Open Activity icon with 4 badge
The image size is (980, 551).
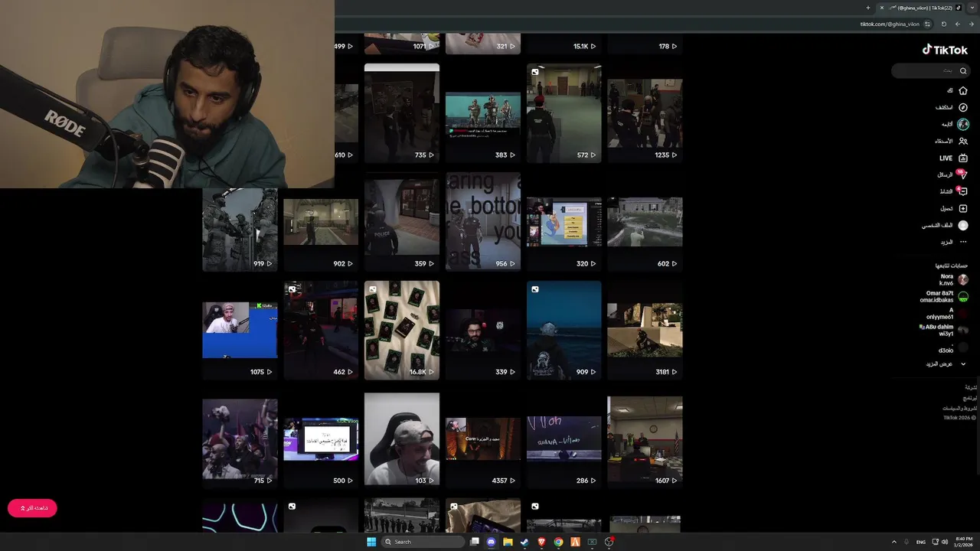tap(963, 191)
